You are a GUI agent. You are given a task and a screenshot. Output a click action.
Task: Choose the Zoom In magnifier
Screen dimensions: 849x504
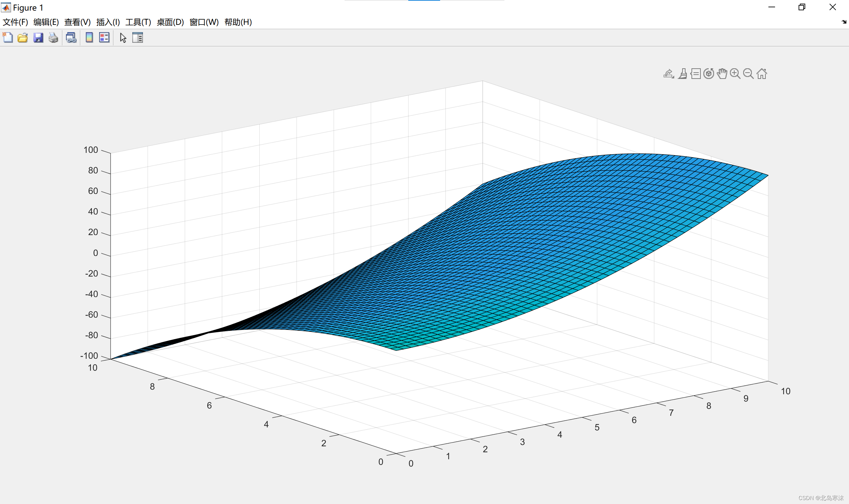[735, 74]
